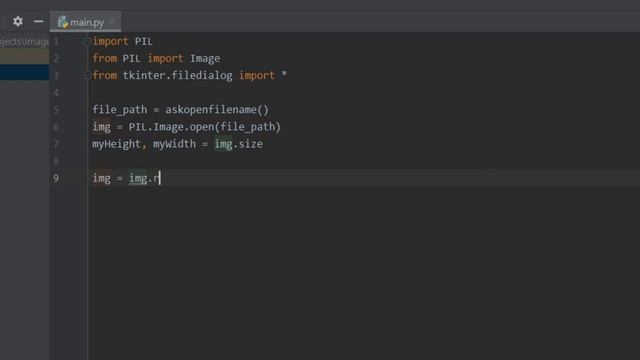Open the project panel settings gear
Viewport: 640px width, 360px height.
tap(18, 21)
